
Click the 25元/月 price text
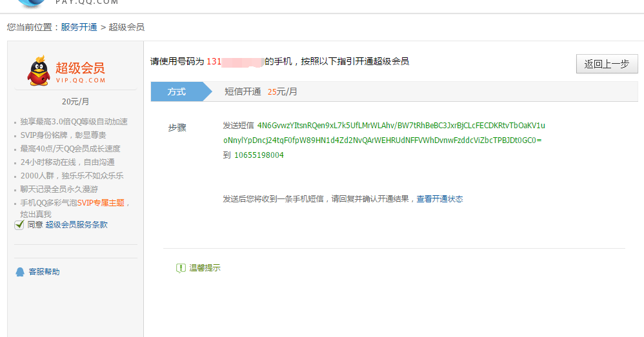coord(282,91)
